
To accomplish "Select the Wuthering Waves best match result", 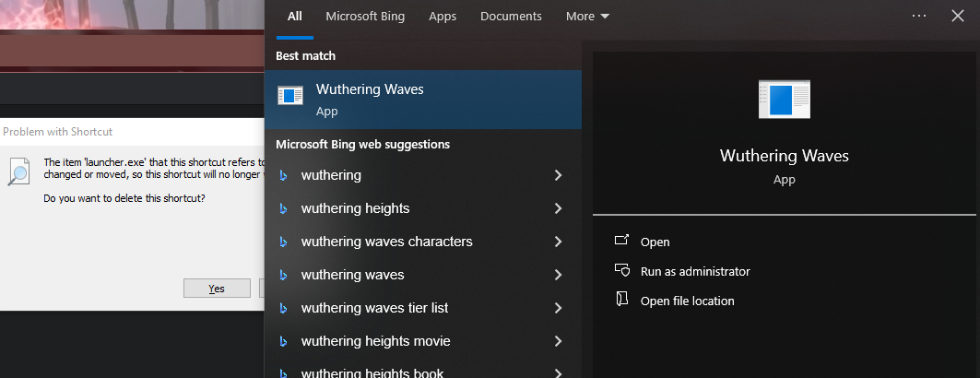I will click(423, 100).
